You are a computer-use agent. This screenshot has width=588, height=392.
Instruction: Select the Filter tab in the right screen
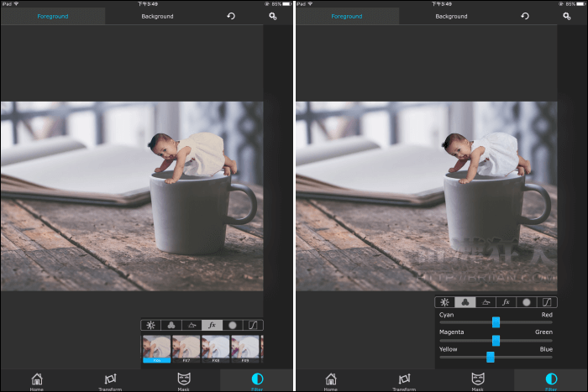(551, 380)
